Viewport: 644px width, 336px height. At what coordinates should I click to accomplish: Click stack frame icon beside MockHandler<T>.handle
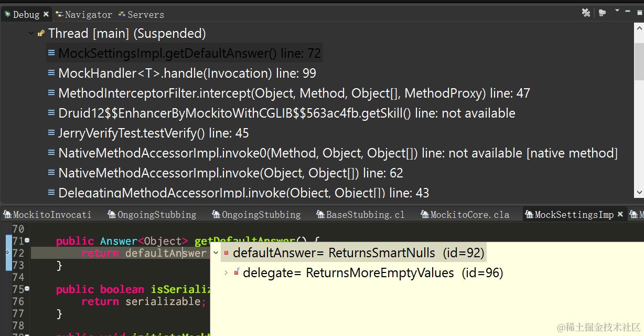51,73
